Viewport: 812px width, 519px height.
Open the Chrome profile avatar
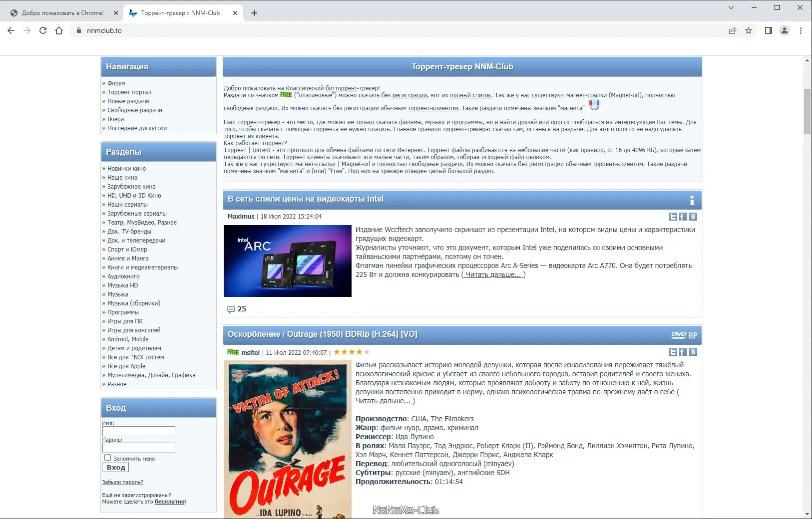[x=785, y=30]
